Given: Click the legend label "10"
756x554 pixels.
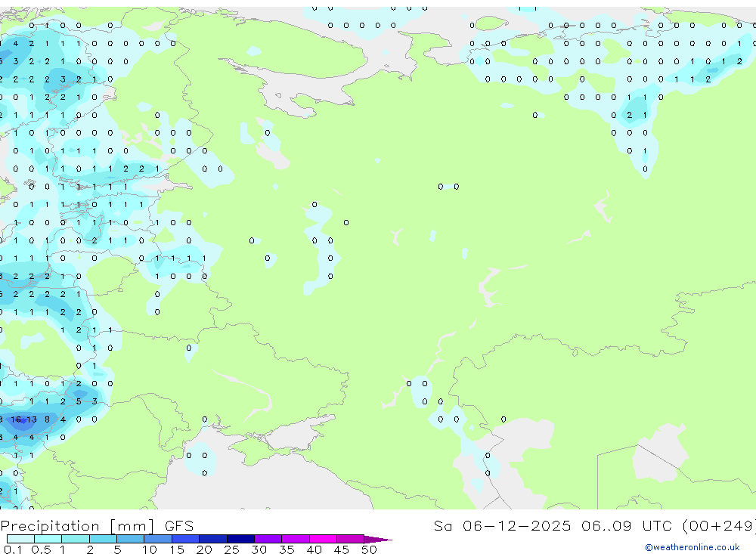Looking at the screenshot, I should (150, 549).
